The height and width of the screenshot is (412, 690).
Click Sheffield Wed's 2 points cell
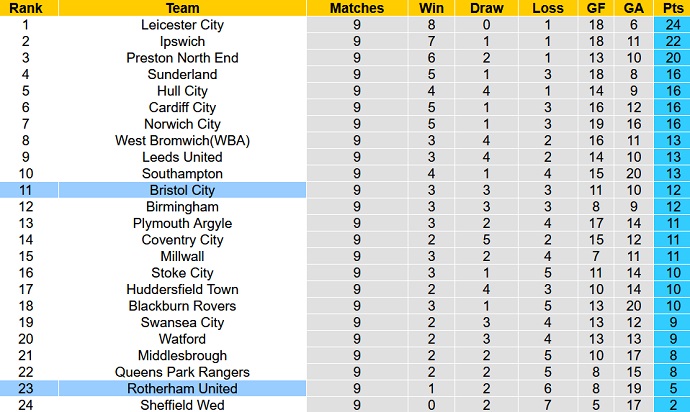pyautogui.click(x=670, y=405)
